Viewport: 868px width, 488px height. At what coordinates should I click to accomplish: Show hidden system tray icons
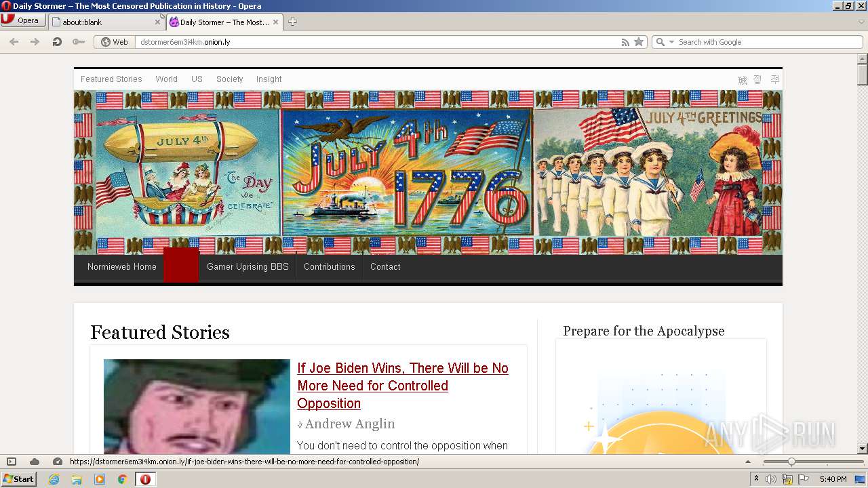tap(757, 479)
